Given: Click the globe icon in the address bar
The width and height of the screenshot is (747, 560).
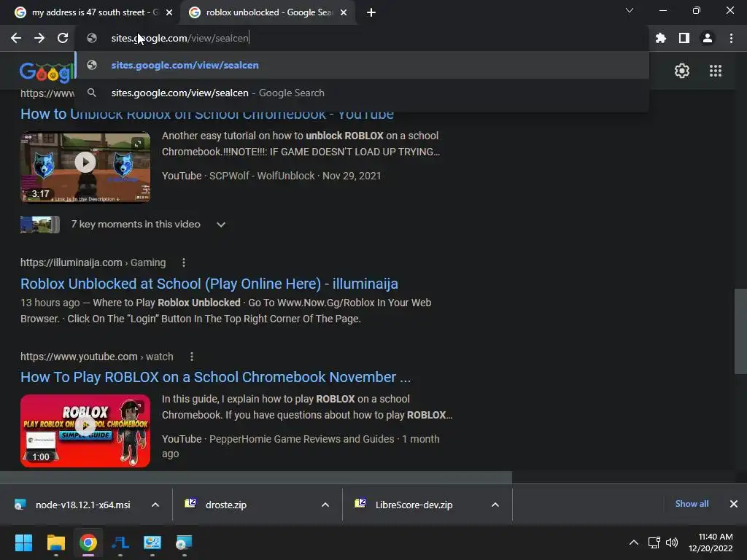Looking at the screenshot, I should tap(92, 38).
